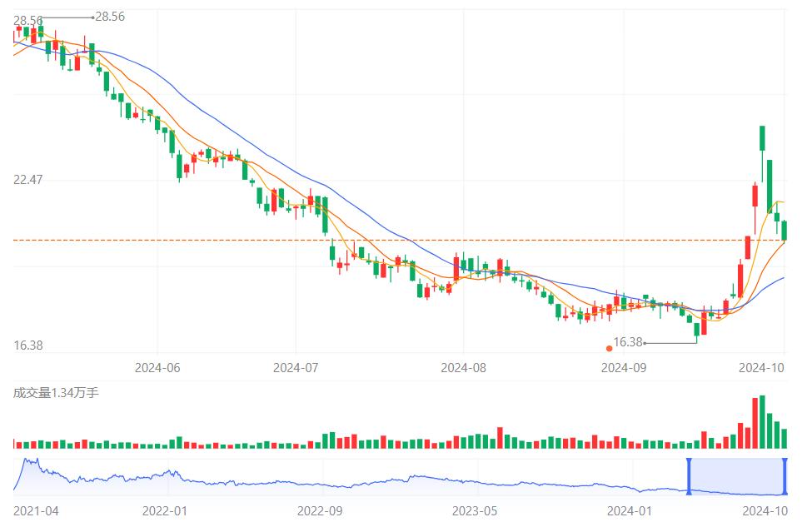
Task: Select the 2024-08 date axis label
Action: (x=463, y=366)
